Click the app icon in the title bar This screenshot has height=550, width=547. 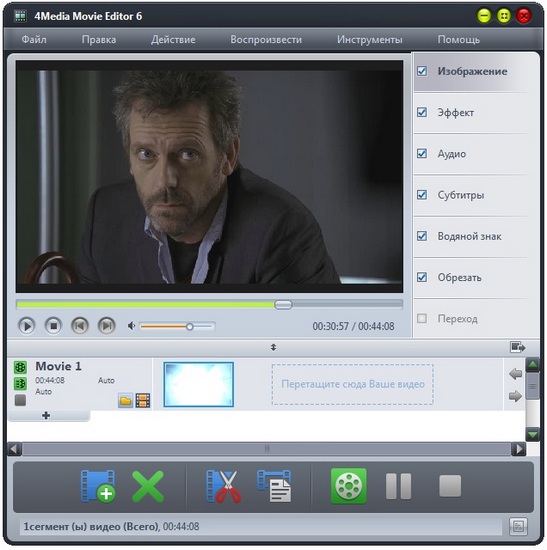tap(20, 16)
